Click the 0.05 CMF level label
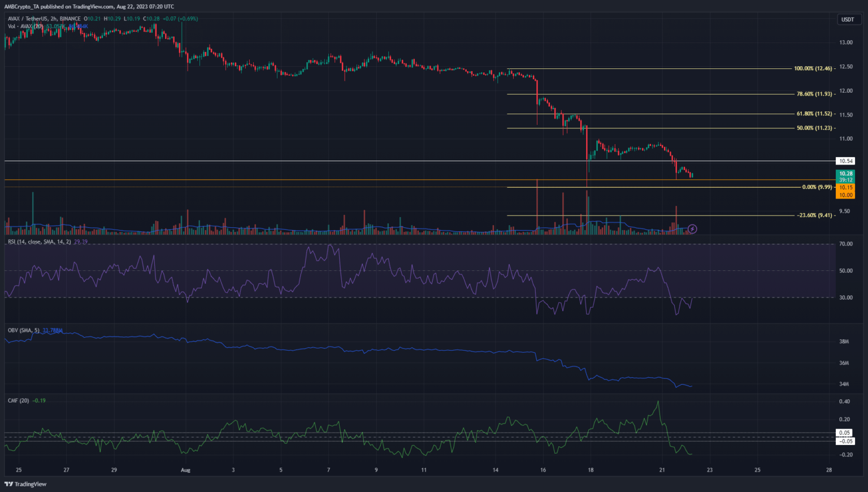The height and width of the screenshot is (492, 868). pyautogui.click(x=845, y=433)
